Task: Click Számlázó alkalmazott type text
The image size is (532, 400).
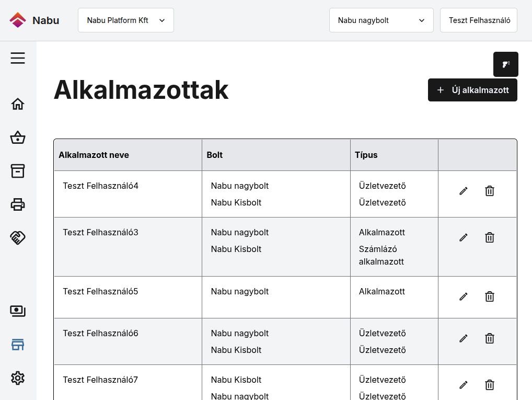Action: coord(381,255)
